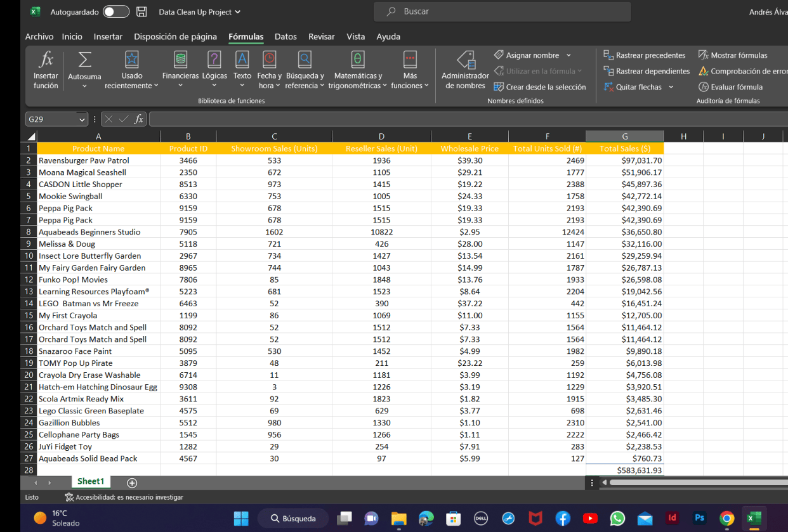Image resolution: width=788 pixels, height=532 pixels.
Task: Toggle the Autoguardado switch
Action: pyautogui.click(x=115, y=12)
